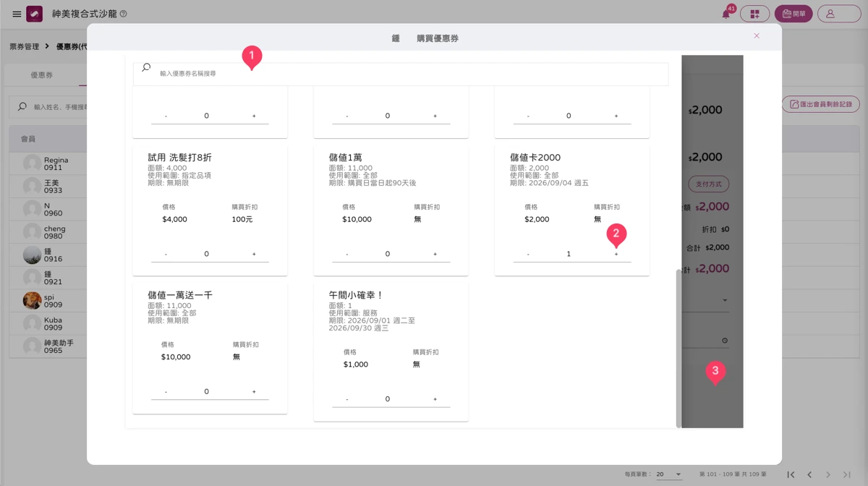Click the salon logo icon in header
Viewport: 868px width, 486px height.
click(x=34, y=14)
